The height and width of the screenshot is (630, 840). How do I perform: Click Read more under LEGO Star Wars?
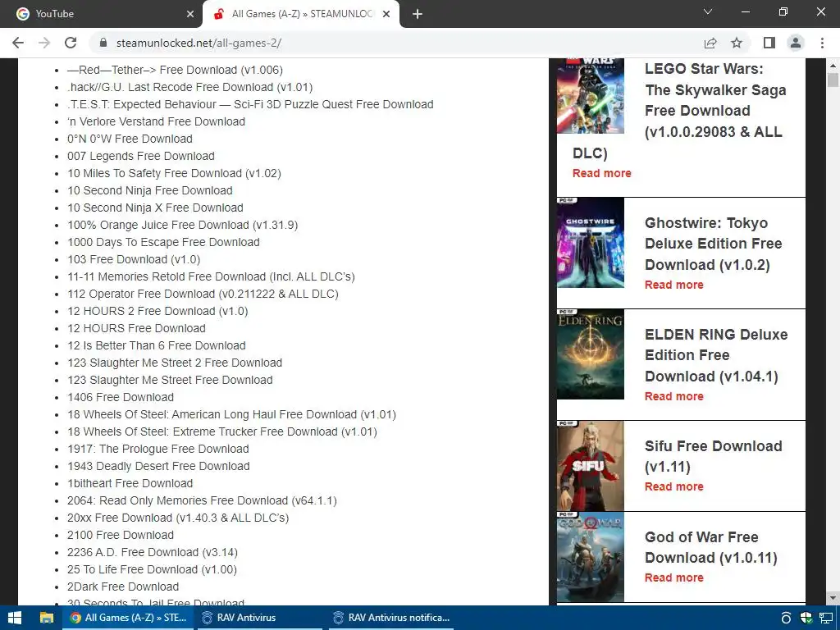pos(601,173)
